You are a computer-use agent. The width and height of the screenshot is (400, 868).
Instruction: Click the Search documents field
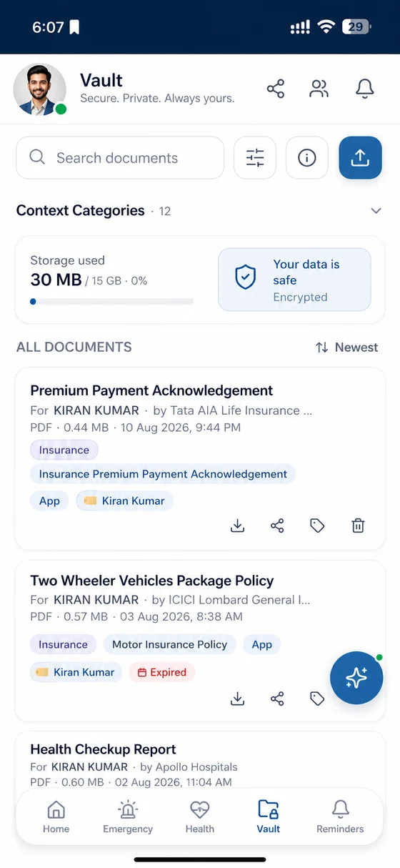120,158
